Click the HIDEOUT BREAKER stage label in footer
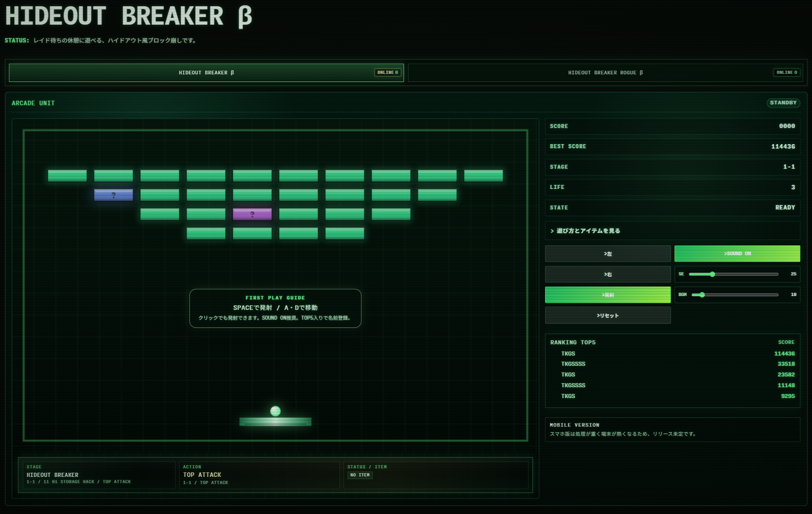812x514 pixels. [52, 475]
